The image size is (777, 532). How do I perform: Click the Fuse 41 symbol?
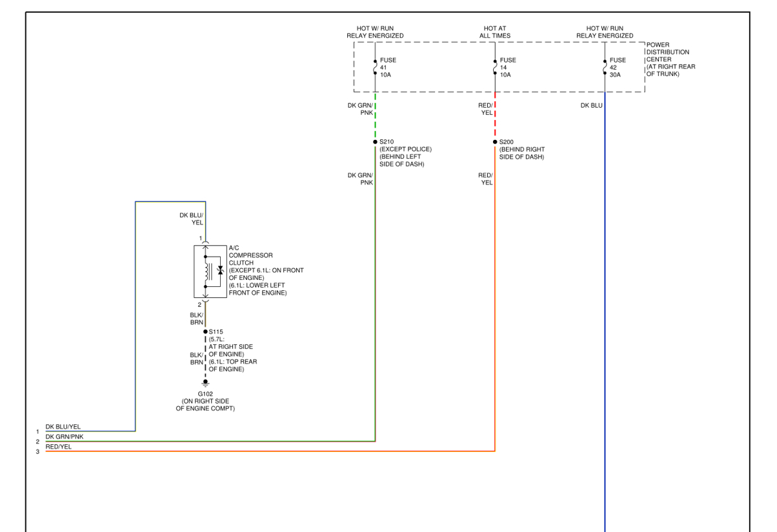[x=375, y=67]
